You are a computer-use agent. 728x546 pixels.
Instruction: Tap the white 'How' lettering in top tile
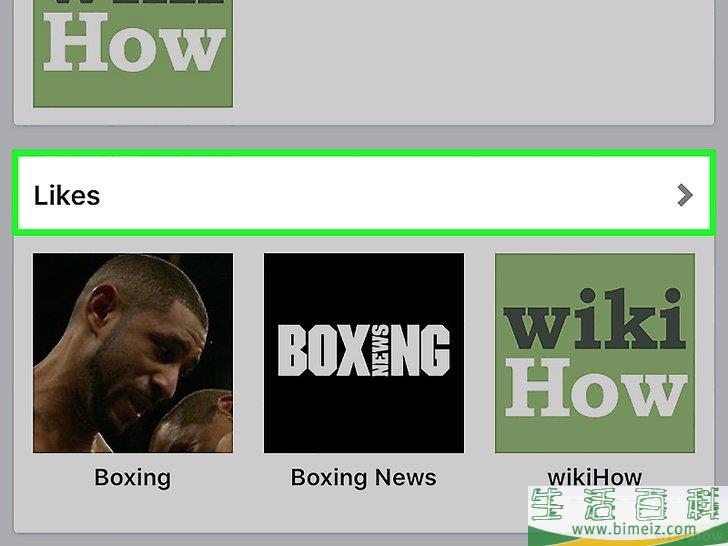tap(135, 42)
